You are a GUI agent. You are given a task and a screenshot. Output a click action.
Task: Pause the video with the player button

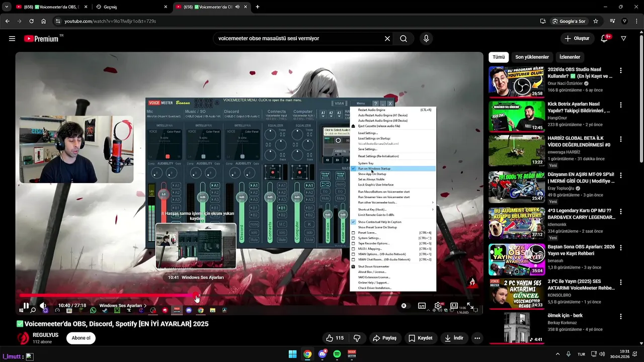pyautogui.click(x=26, y=306)
